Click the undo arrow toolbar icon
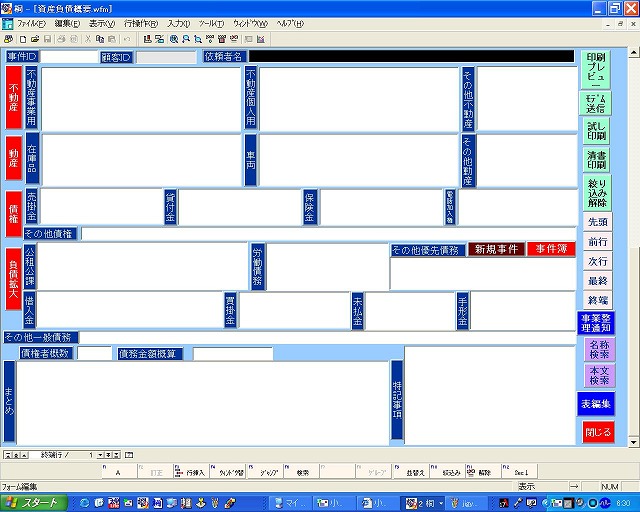 (x=126, y=38)
